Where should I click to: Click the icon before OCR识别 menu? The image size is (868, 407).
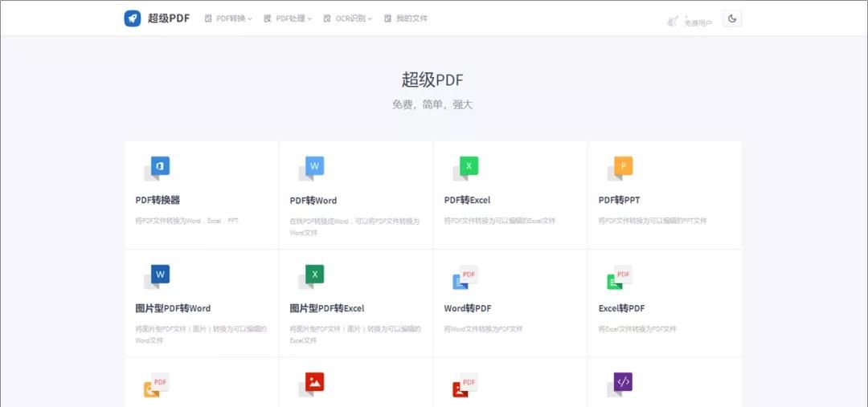coord(327,18)
